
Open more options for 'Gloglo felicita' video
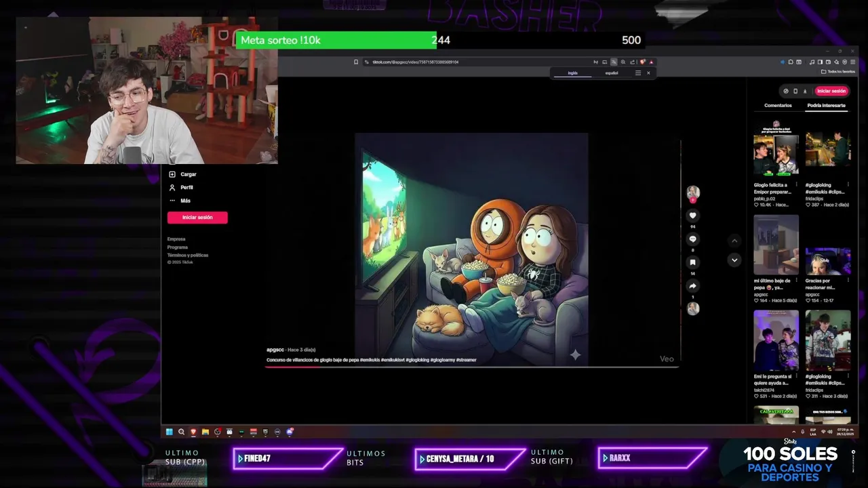[796, 184]
